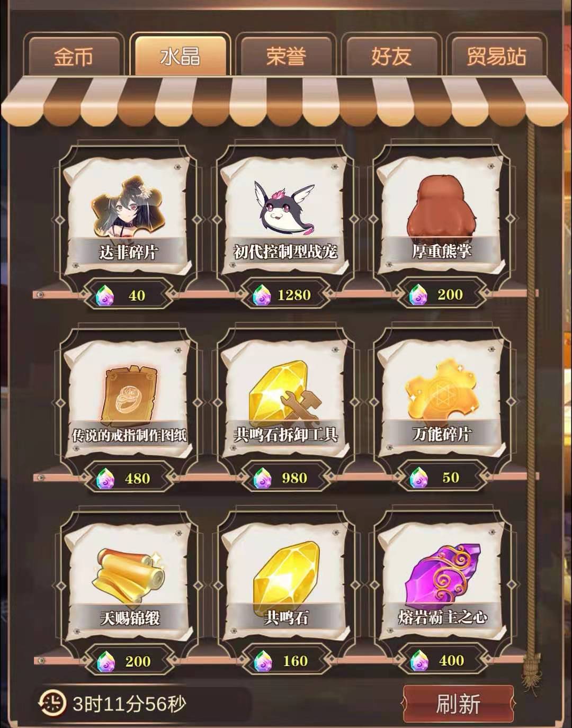Select the 水晶 tab

coord(180,55)
